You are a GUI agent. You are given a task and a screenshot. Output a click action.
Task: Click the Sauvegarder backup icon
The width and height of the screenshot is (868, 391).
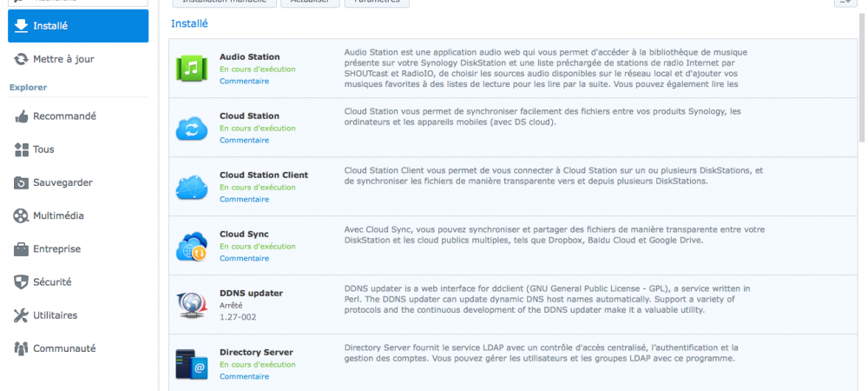pyautogui.click(x=21, y=182)
